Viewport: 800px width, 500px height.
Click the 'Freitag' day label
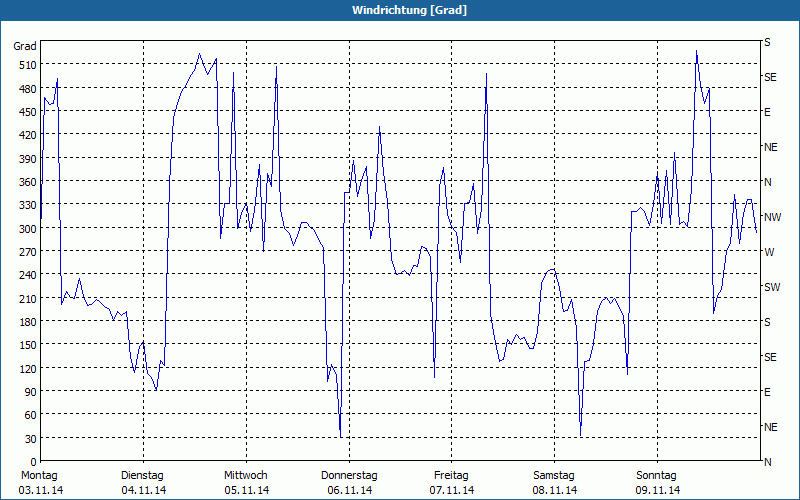coord(451,476)
